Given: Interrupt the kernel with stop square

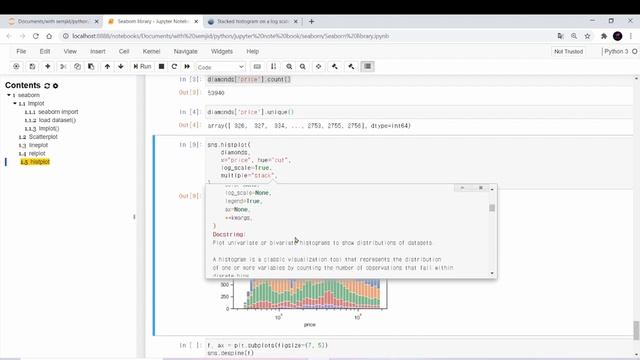Looking at the screenshot, I should coord(162,67).
